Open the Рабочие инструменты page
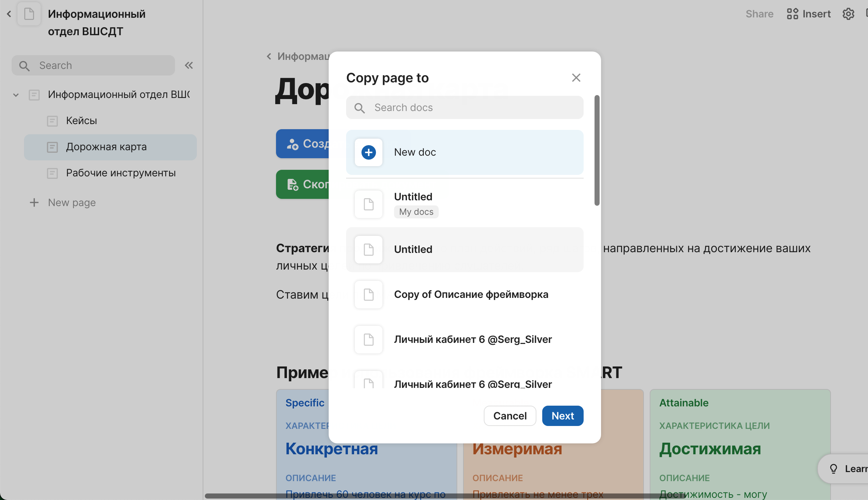Screen dimensions: 868x500 coord(121,173)
